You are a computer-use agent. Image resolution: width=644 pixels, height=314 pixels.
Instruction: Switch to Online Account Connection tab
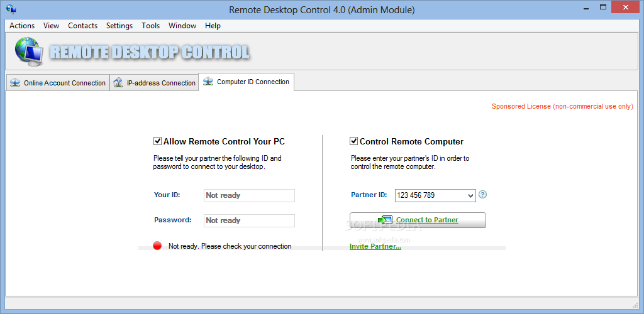coord(58,83)
